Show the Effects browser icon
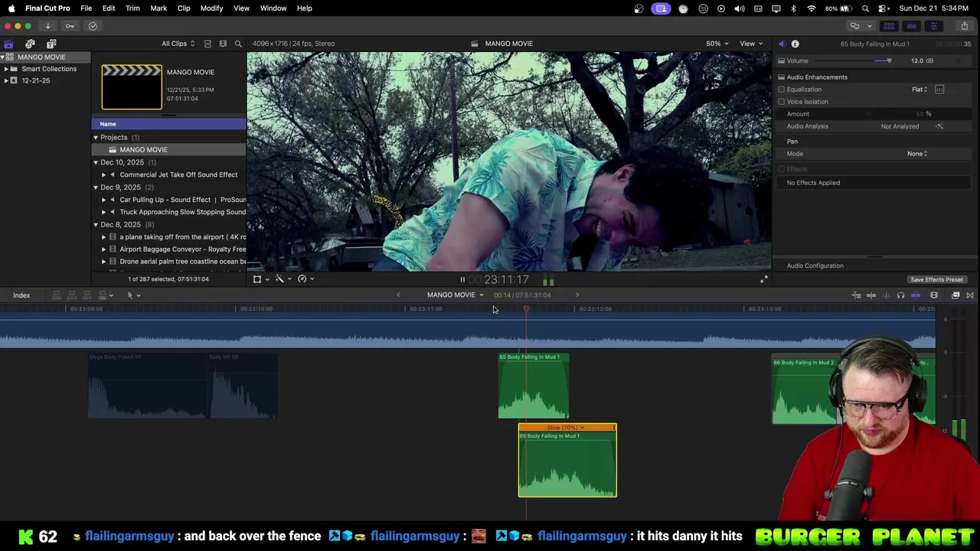The width and height of the screenshot is (980, 551). [955, 295]
